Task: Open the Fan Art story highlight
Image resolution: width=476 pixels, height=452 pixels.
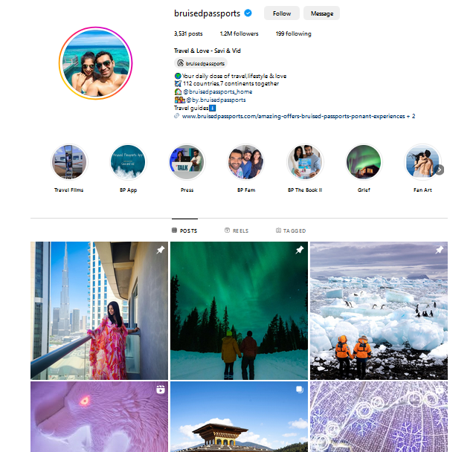Action: tap(422, 162)
